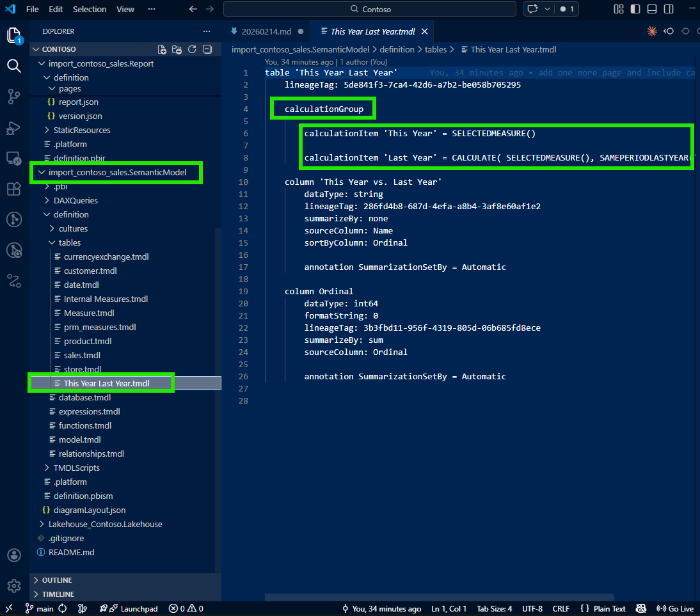Expand Lakehouse_Contoso.Lakehouse folder
This screenshot has width=700, height=616.
(106, 524)
